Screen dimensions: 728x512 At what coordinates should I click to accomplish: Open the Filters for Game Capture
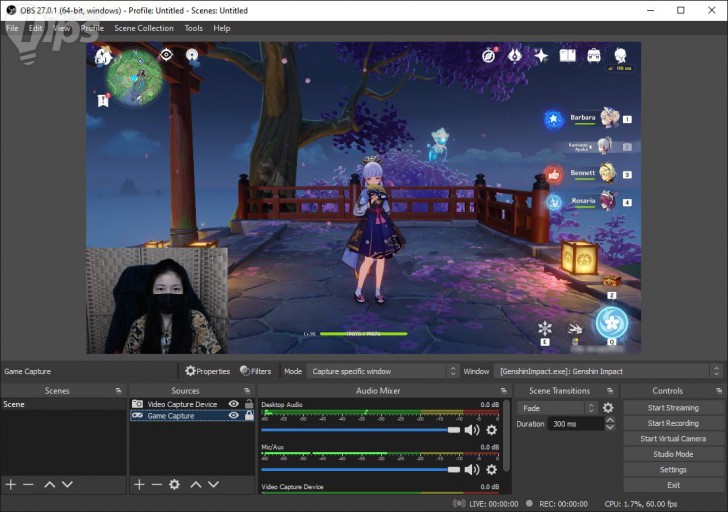click(255, 371)
